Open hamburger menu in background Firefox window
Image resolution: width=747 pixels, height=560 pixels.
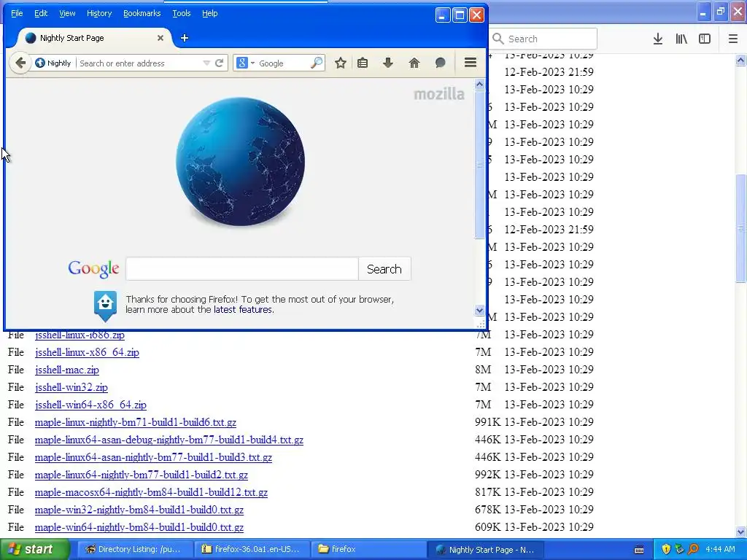click(x=732, y=39)
